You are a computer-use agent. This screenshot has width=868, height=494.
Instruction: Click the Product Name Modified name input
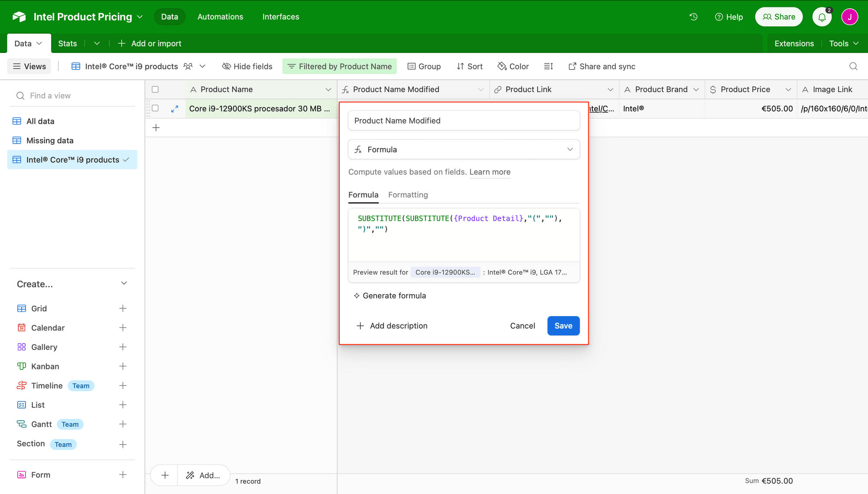pyautogui.click(x=464, y=121)
